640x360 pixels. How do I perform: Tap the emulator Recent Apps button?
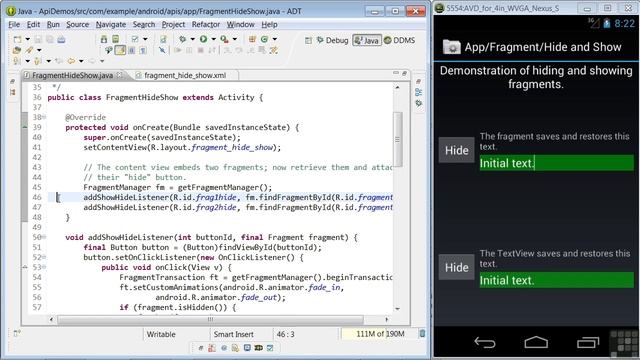tap(588, 342)
